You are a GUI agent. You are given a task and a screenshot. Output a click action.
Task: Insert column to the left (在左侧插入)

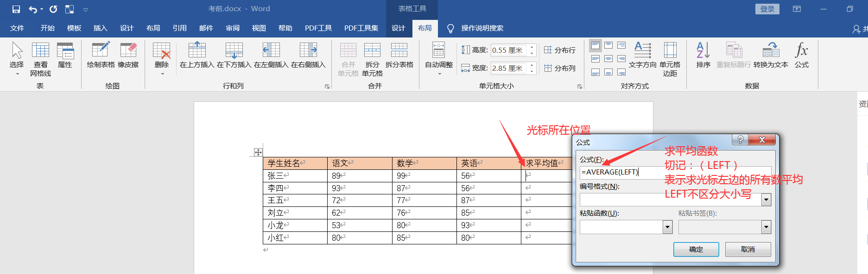[271, 55]
